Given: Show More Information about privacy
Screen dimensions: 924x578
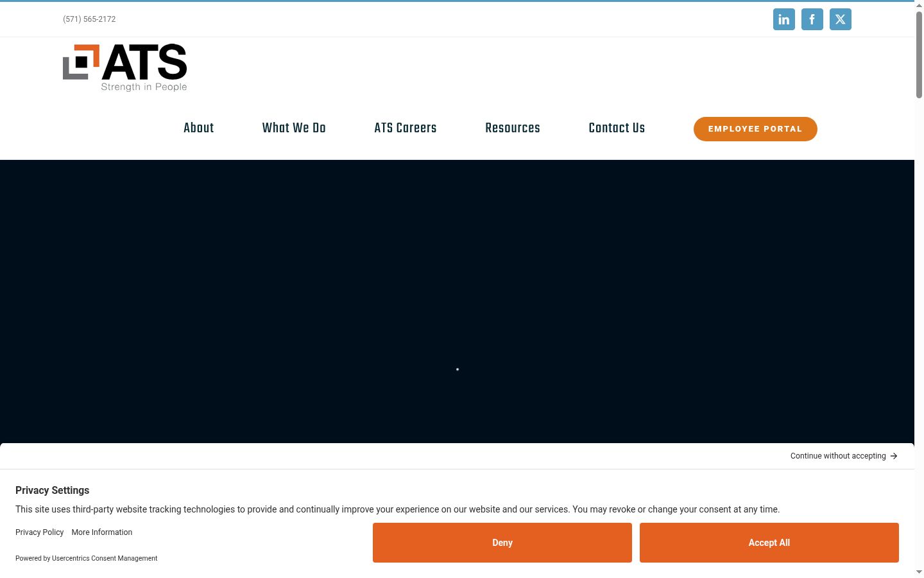Looking at the screenshot, I should (x=102, y=532).
